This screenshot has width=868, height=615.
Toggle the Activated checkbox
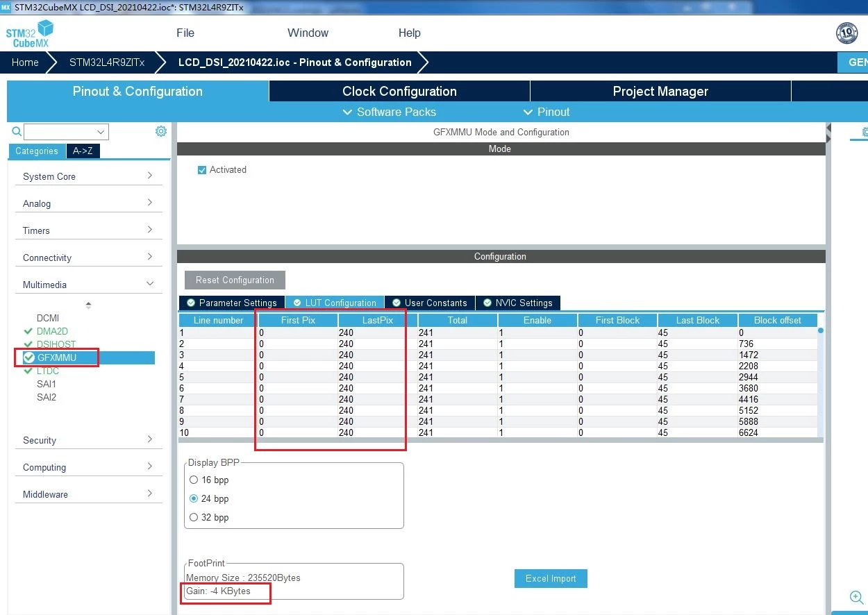pos(202,170)
